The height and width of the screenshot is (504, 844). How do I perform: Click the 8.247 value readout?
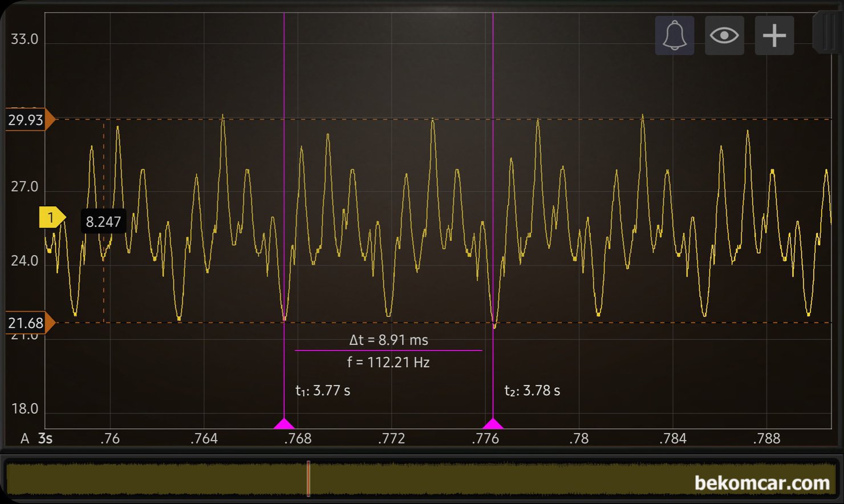(x=103, y=222)
